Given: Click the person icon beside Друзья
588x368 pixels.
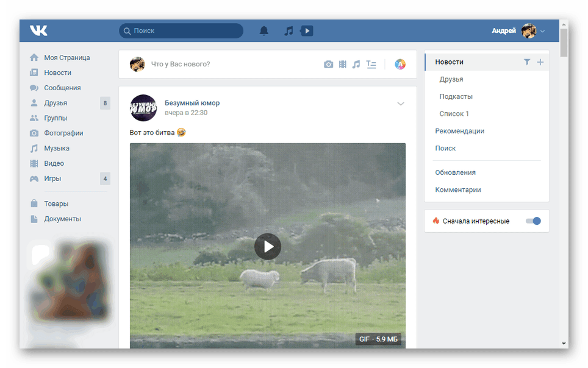Looking at the screenshot, I should 34,103.
